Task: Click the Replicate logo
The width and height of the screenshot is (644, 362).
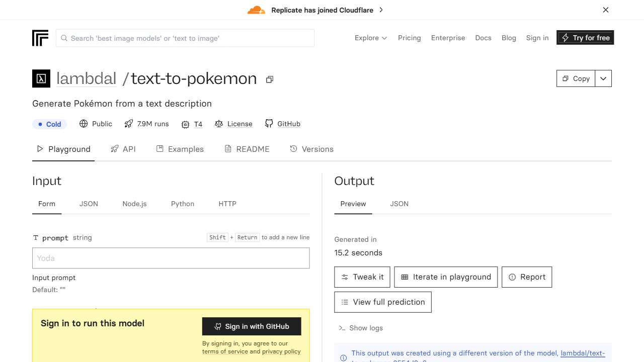Action: point(40,38)
